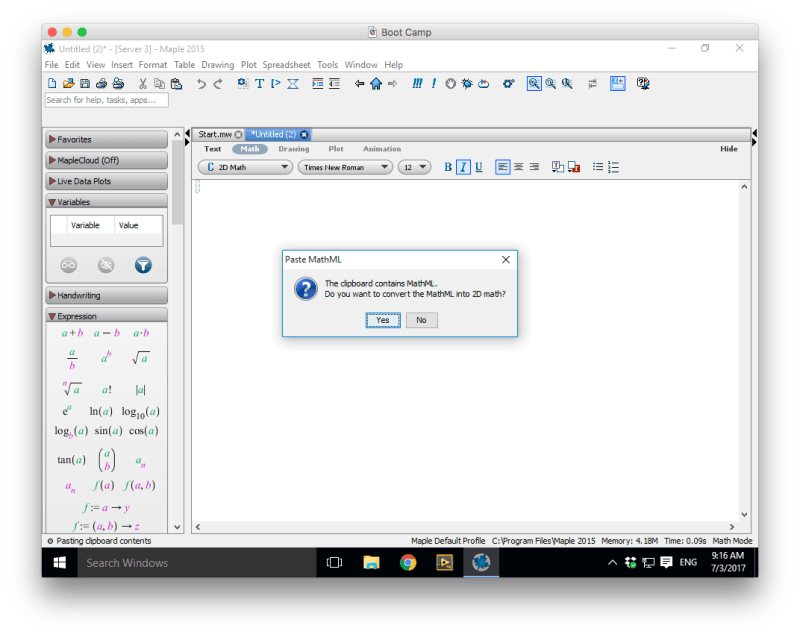Paste clipboard using toolbar icon

click(x=176, y=84)
